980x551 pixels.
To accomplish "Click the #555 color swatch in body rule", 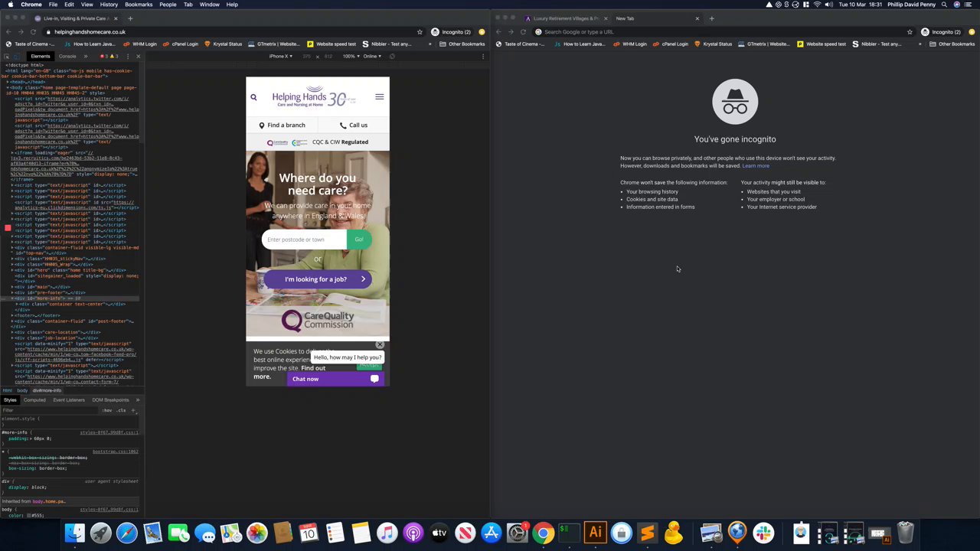I will [29, 516].
